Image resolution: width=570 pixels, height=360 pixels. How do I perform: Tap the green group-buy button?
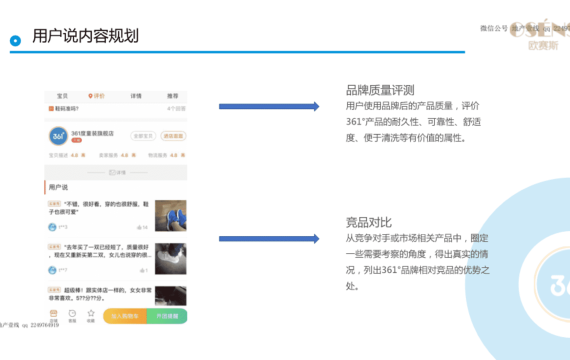point(167,316)
